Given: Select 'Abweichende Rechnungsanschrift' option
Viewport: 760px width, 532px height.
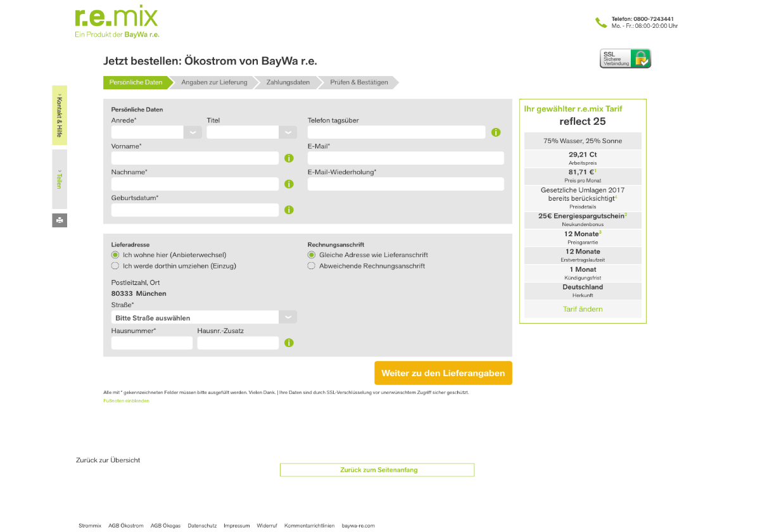Looking at the screenshot, I should pos(311,265).
